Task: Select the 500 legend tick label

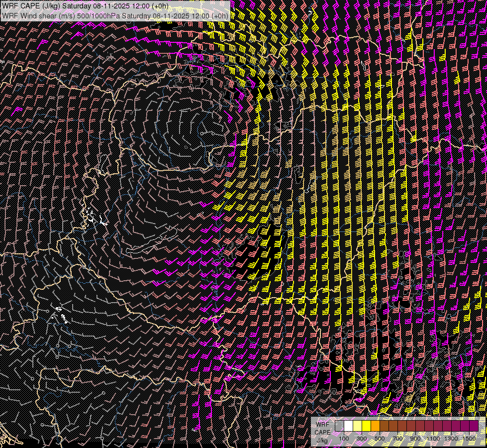Action: (380, 439)
